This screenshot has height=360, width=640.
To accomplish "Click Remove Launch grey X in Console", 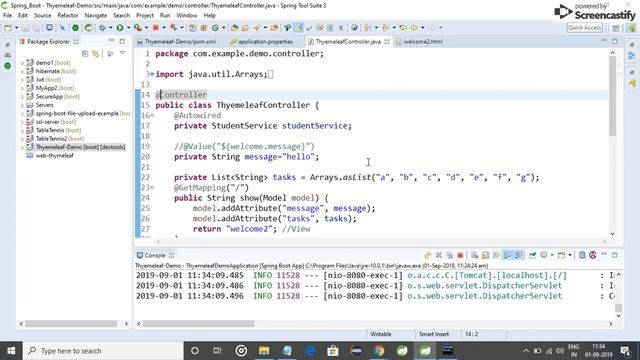I will (x=439, y=255).
